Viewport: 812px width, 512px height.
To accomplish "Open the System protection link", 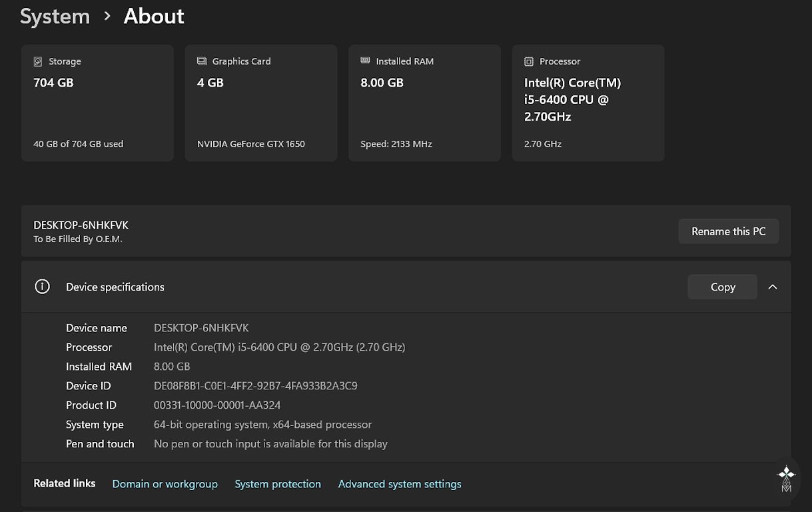I will pos(278,484).
